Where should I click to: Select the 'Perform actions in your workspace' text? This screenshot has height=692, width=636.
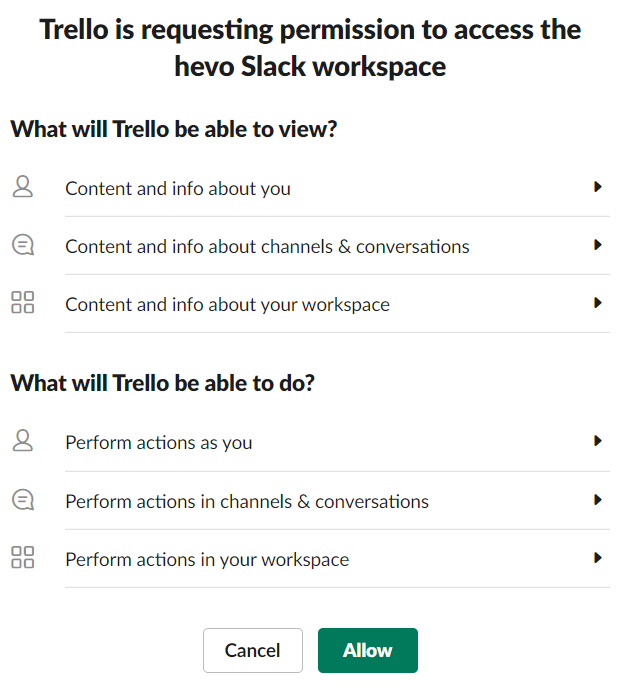(x=207, y=560)
